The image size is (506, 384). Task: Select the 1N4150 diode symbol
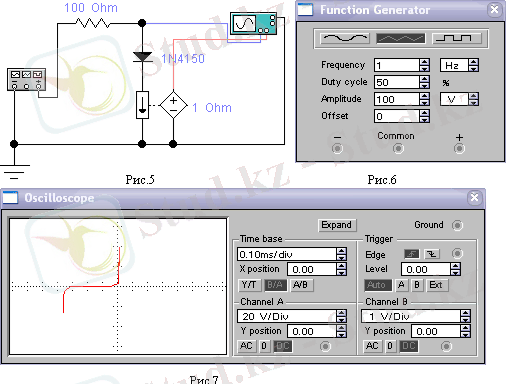point(142,57)
